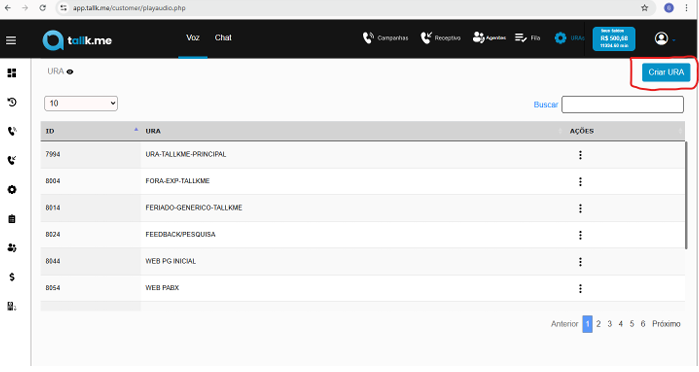Go back in browser

pos(8,8)
